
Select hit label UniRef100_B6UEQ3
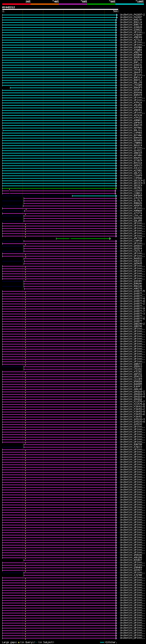click(x=131, y=259)
